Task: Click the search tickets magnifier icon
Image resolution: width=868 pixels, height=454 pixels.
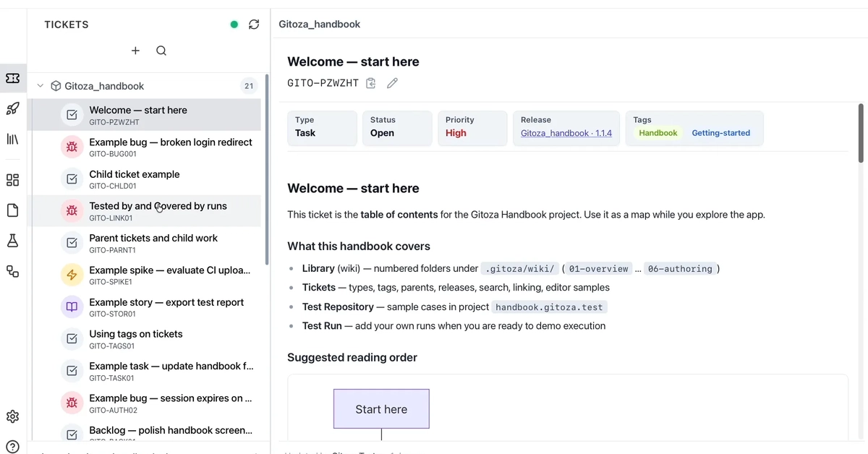Action: (x=161, y=51)
